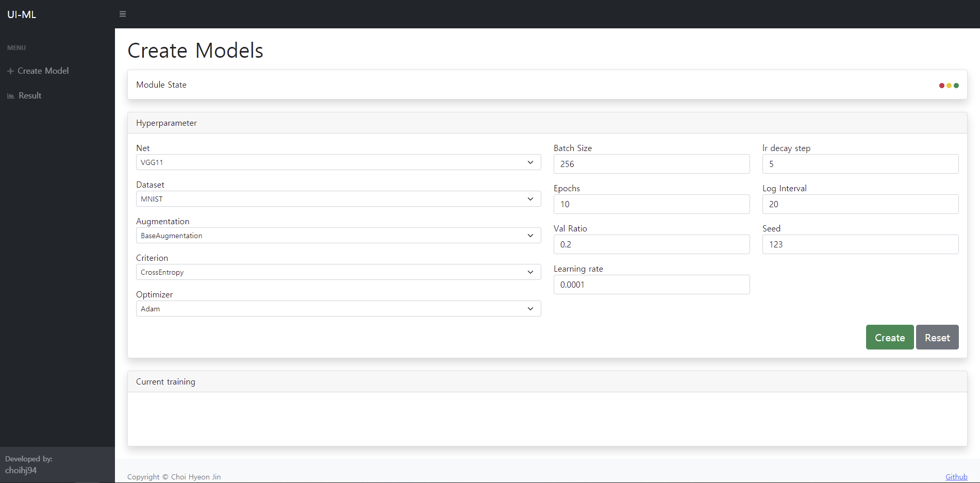Expand the Augmentation dropdown
980x483 pixels.
[338, 236]
